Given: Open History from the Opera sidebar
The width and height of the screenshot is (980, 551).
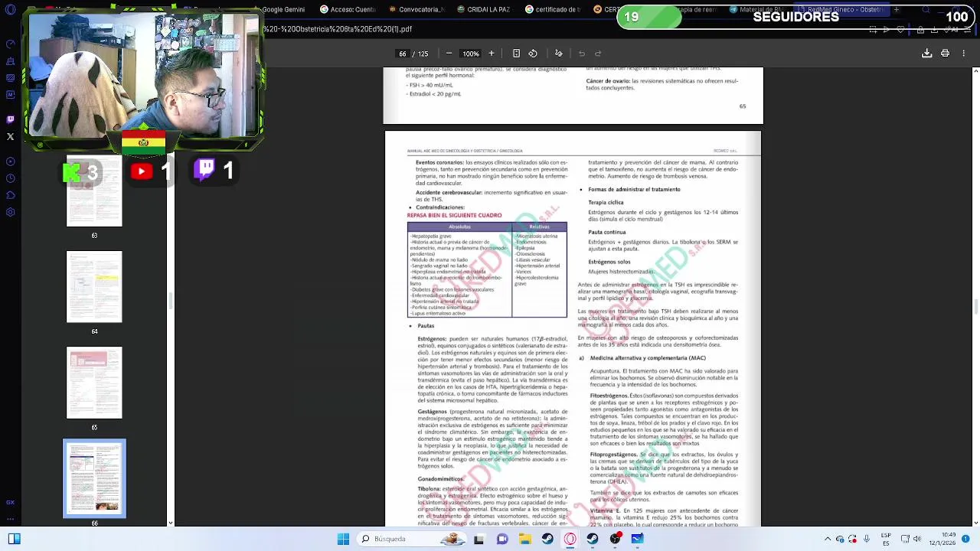Looking at the screenshot, I should (10, 178).
